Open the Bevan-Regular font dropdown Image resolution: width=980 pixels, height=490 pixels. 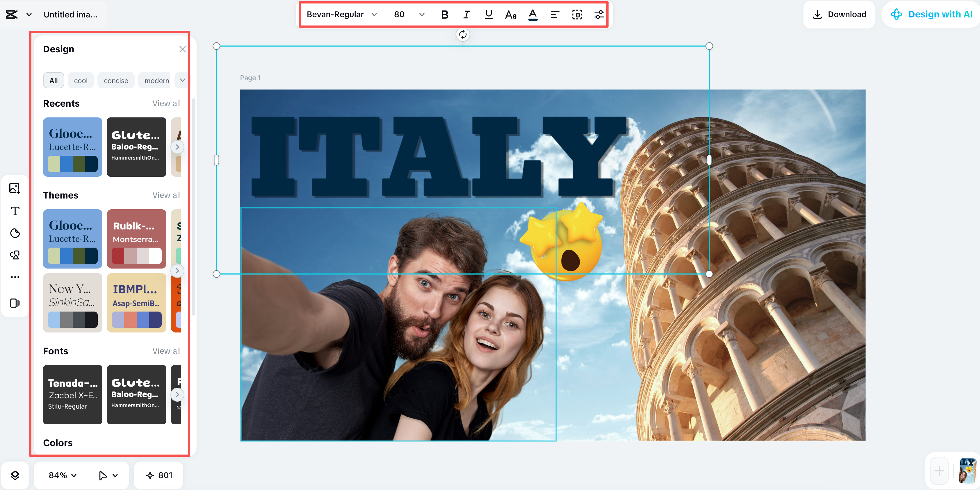[x=341, y=15]
